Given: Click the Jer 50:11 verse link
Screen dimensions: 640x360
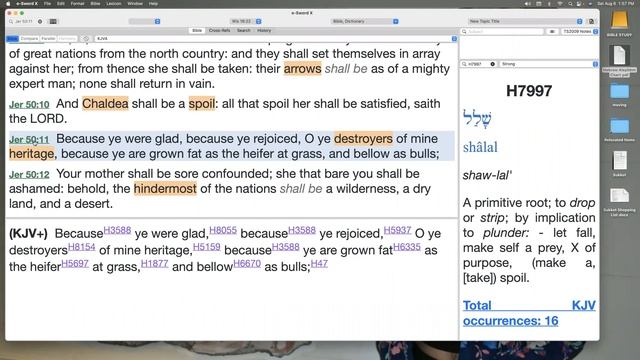Looking at the screenshot, I should (29, 140).
